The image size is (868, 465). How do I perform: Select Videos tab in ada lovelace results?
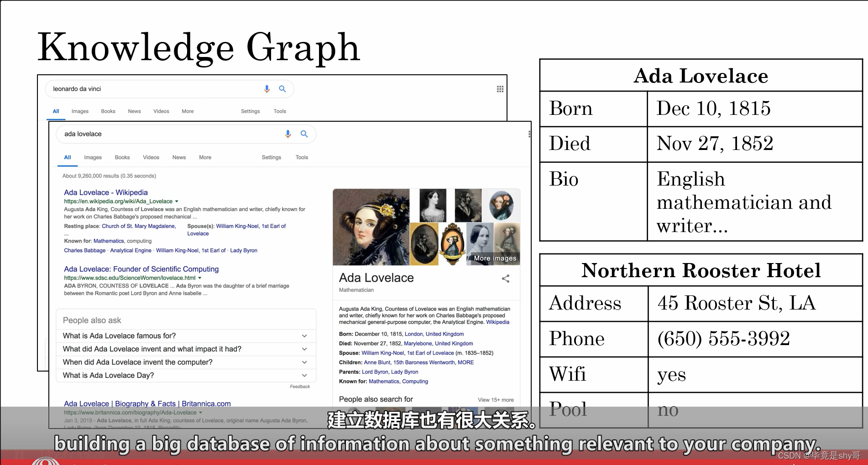point(151,157)
